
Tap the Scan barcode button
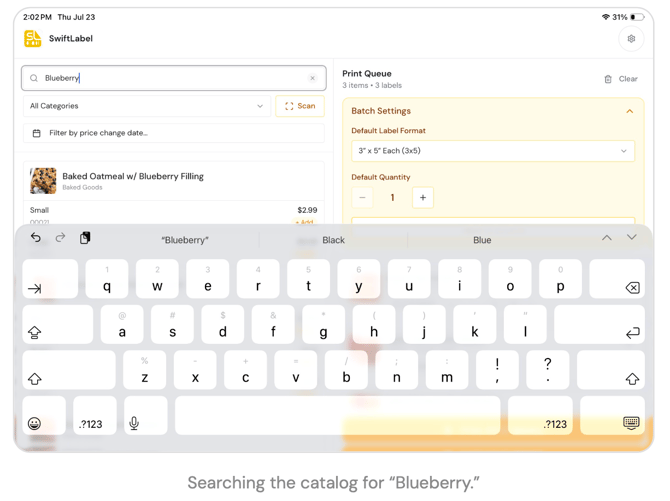tap(300, 106)
